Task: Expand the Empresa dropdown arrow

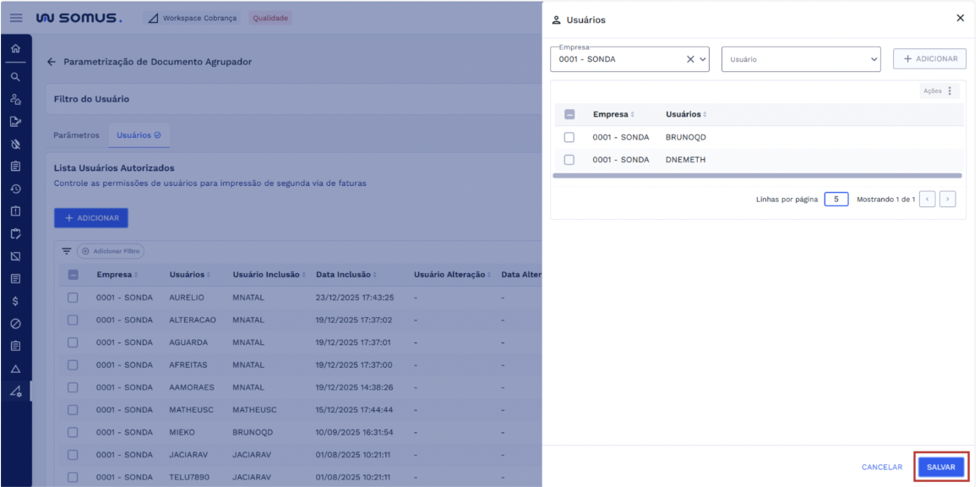Action: pyautogui.click(x=702, y=59)
